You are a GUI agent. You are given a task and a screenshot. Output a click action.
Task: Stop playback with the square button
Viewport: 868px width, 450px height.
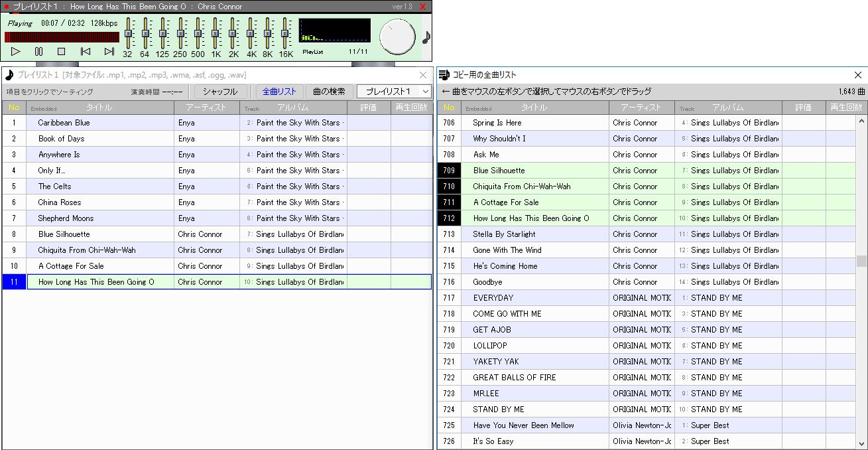click(61, 51)
